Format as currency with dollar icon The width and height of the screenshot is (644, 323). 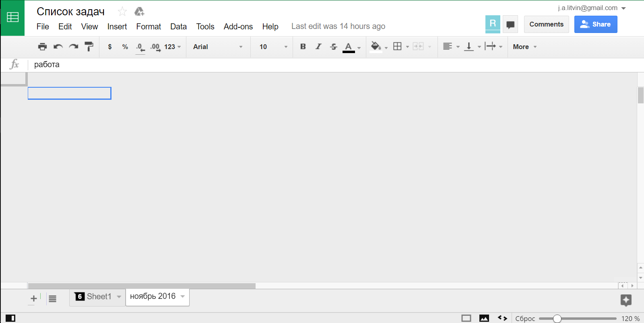(x=110, y=47)
